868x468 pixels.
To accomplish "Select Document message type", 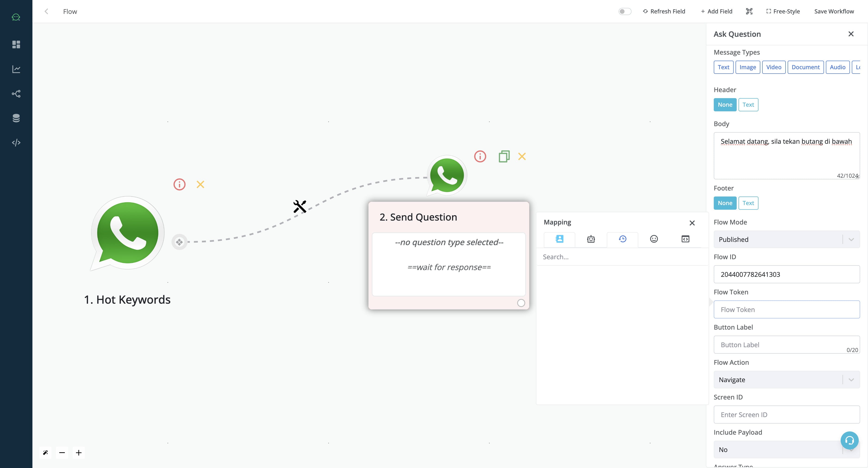I will pos(805,67).
